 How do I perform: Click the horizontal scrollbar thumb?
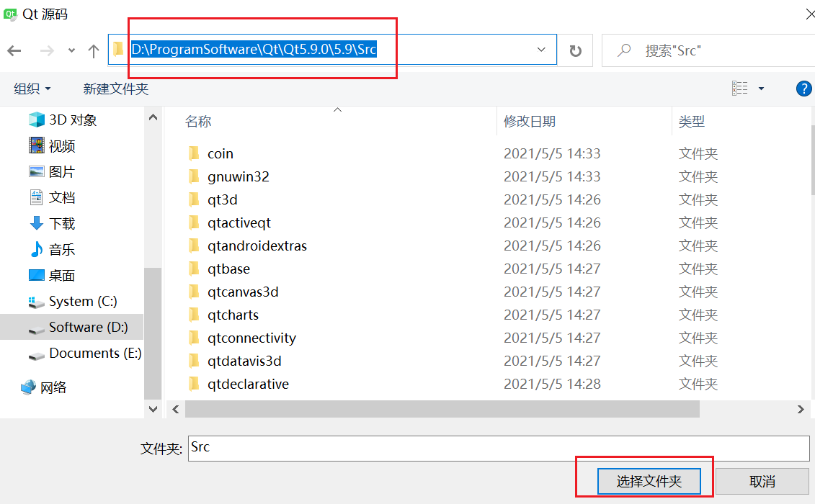pos(442,410)
